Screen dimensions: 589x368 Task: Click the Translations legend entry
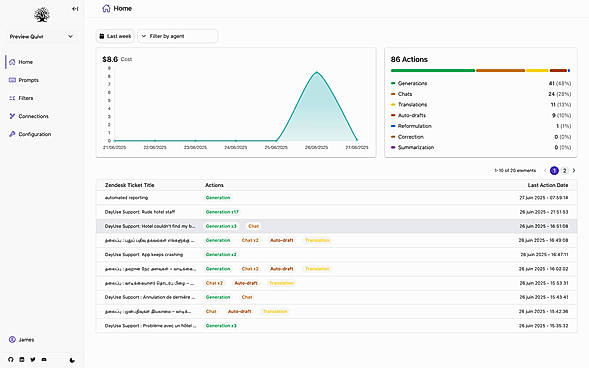point(409,104)
